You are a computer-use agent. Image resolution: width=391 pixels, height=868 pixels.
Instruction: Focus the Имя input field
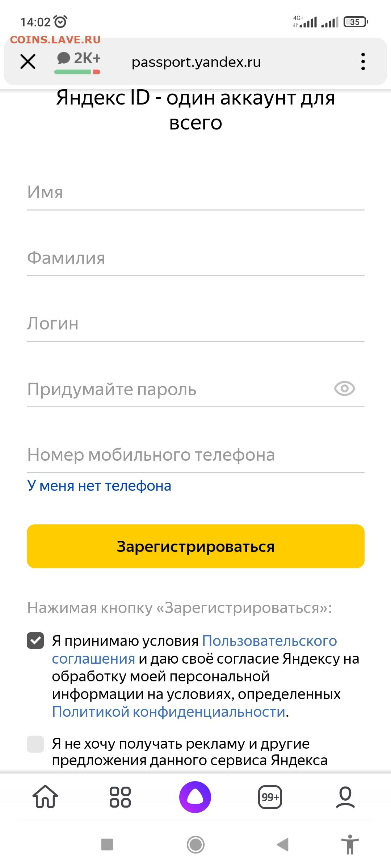click(x=195, y=193)
